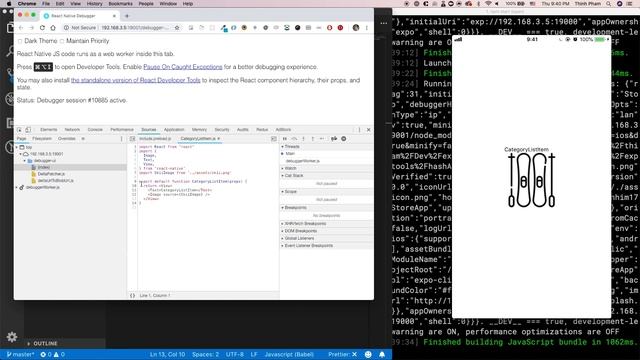The width and height of the screenshot is (640, 360).
Task: Switch to the Memory tab
Action: click(x=199, y=130)
